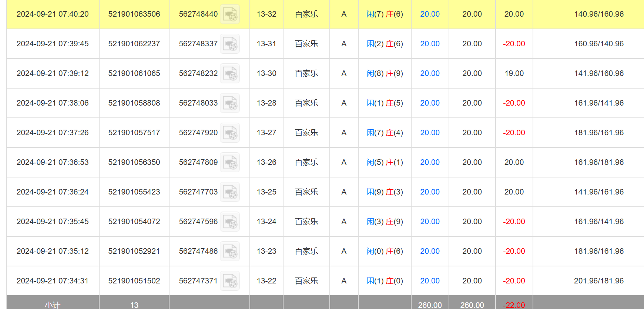This screenshot has height=309, width=644.
Task: Click blue 20.00 link in row 13-22
Action: [x=430, y=281]
